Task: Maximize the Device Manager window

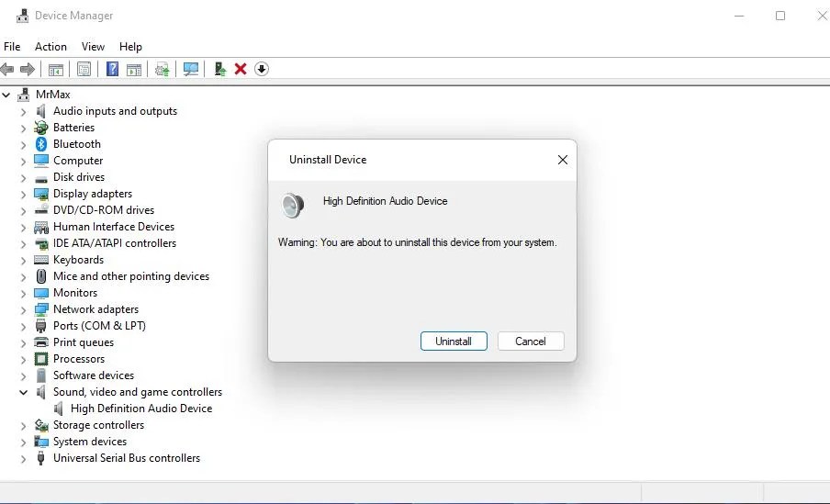Action: [x=780, y=16]
